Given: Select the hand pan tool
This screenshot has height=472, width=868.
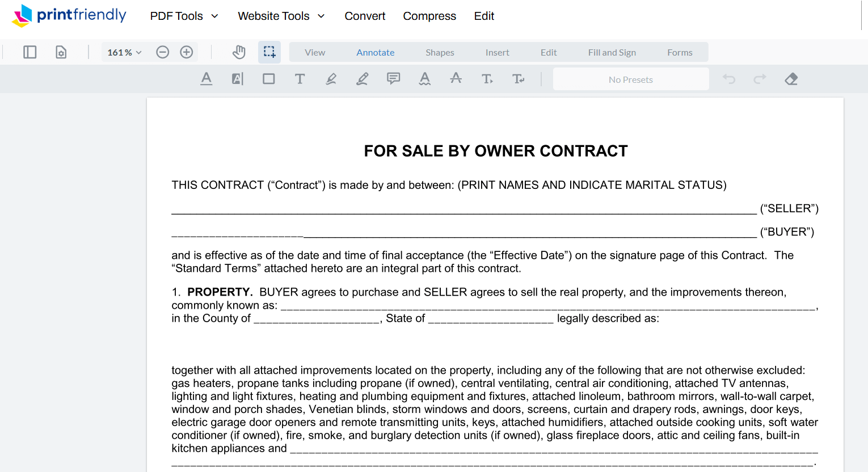Looking at the screenshot, I should point(239,52).
